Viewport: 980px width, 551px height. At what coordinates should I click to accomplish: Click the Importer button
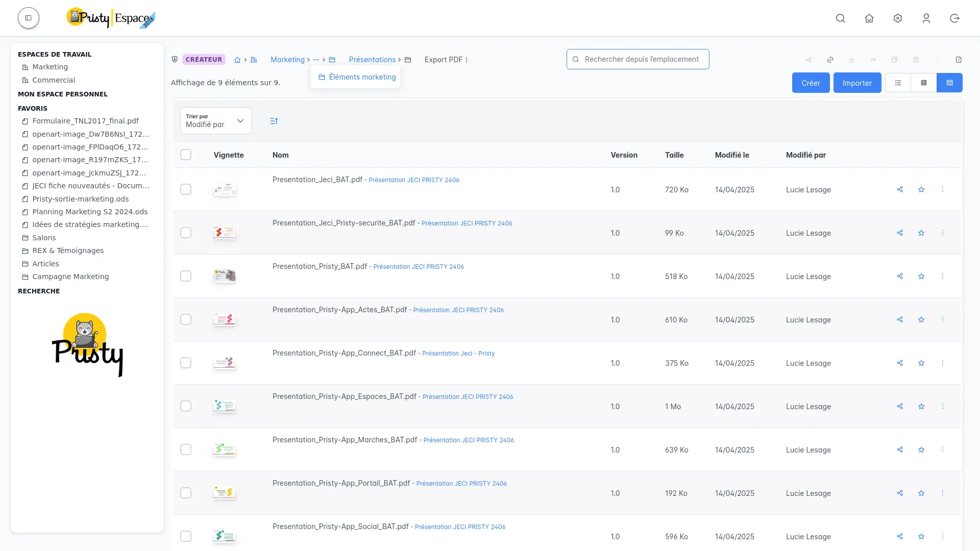point(857,83)
